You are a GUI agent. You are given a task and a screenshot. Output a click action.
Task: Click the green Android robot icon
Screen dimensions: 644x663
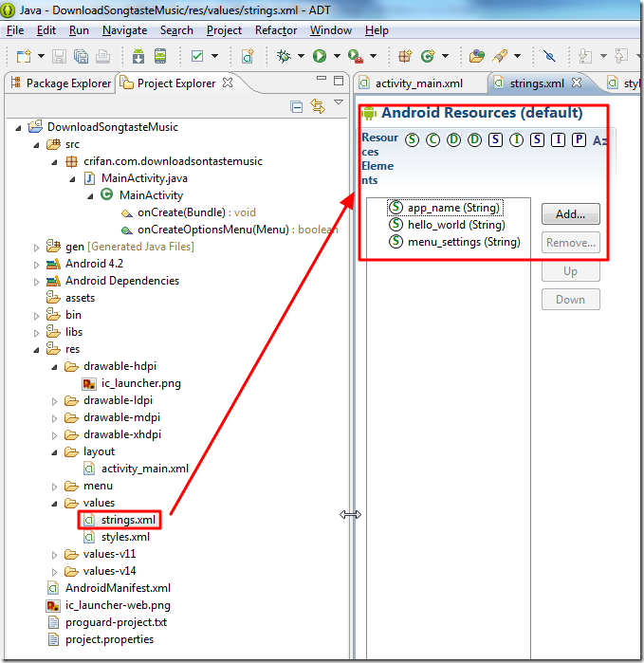point(369,113)
